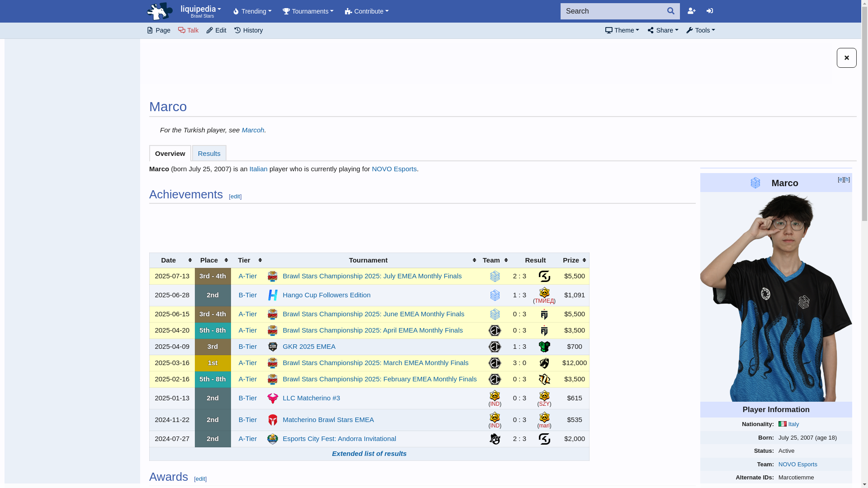Click the Page tab
The height and width of the screenshot is (488, 868).
click(159, 30)
